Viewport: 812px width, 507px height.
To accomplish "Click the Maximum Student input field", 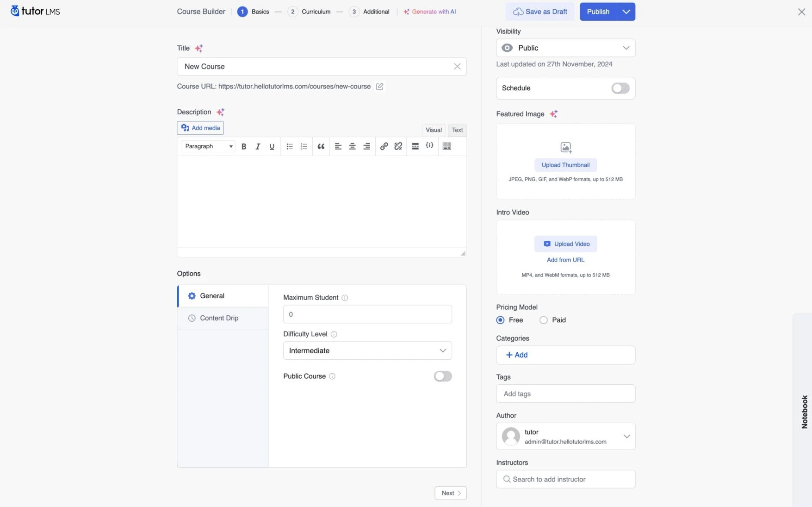I will pyautogui.click(x=367, y=314).
